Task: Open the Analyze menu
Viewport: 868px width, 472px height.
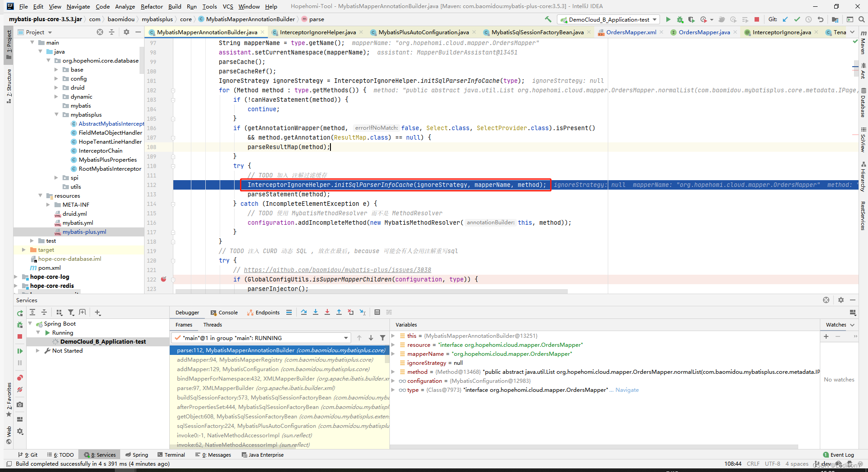Action: pos(125,6)
